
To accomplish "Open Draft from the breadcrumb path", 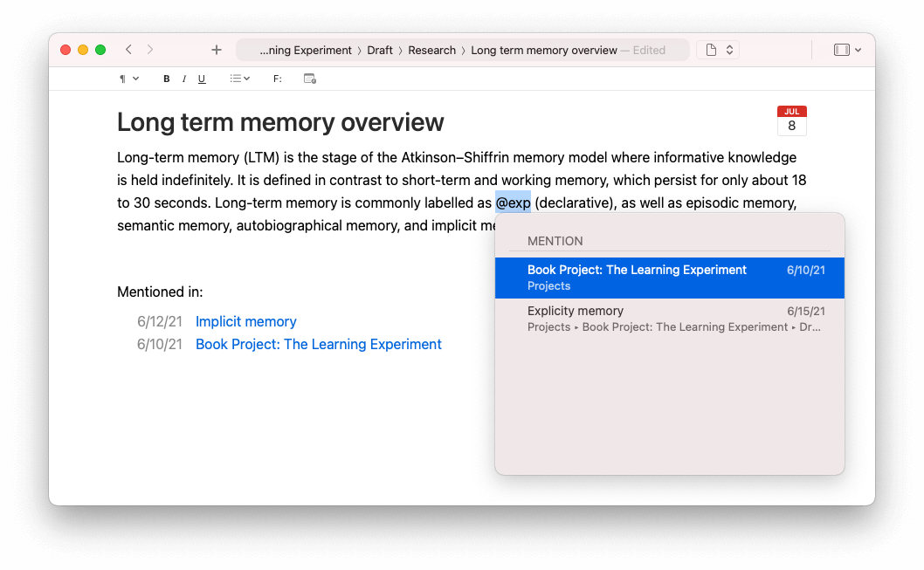I will [x=380, y=50].
